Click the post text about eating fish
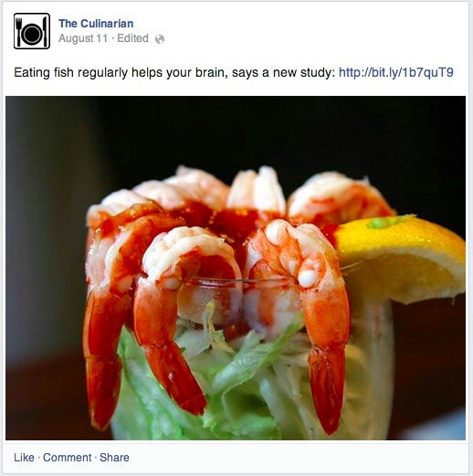This screenshot has width=473, height=476. pos(174,73)
